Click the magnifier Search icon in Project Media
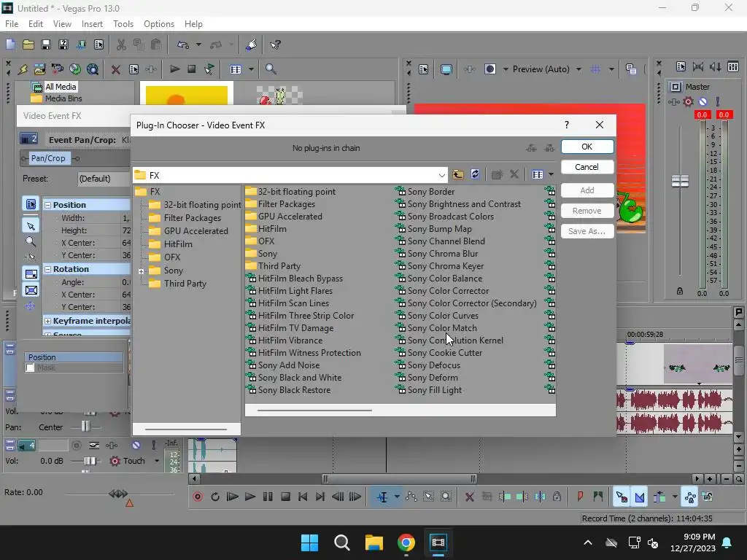The image size is (747, 560). click(271, 69)
